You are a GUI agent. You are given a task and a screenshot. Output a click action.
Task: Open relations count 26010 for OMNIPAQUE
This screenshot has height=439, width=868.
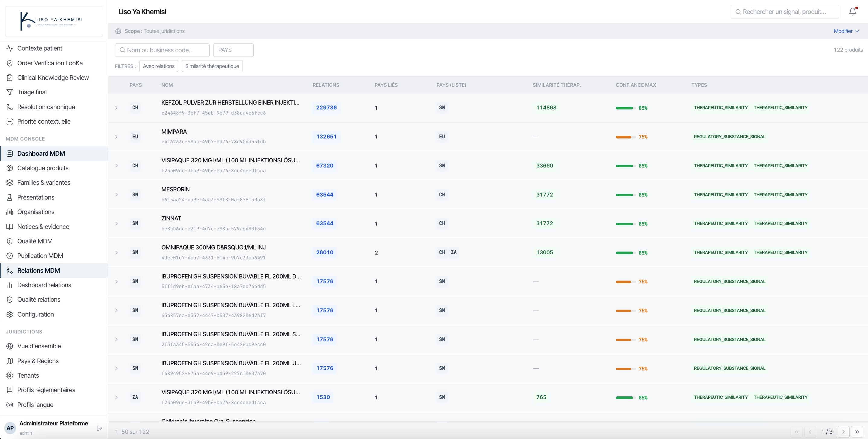click(x=324, y=252)
